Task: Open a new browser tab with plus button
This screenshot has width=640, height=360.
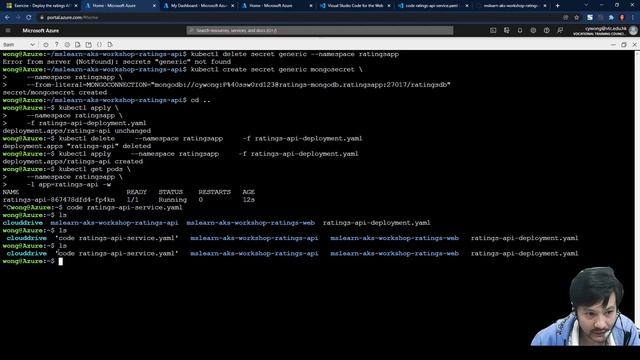Action: pyautogui.click(x=558, y=6)
